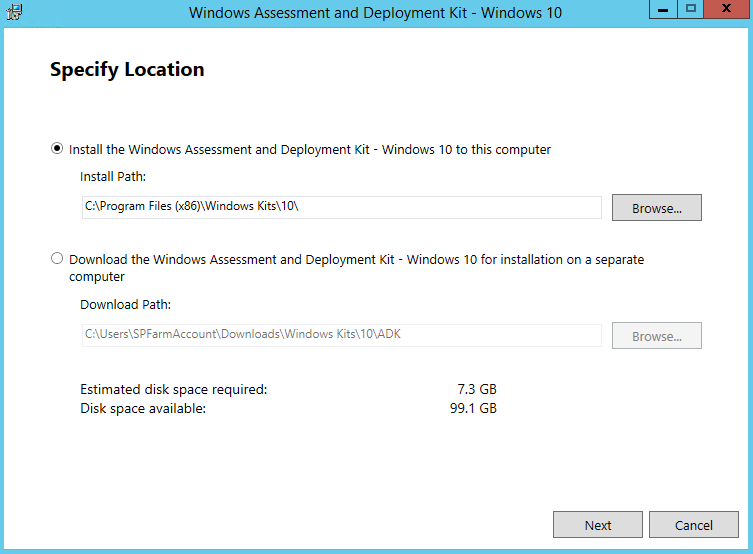Minimize the Deployment Kit setup window

click(663, 9)
